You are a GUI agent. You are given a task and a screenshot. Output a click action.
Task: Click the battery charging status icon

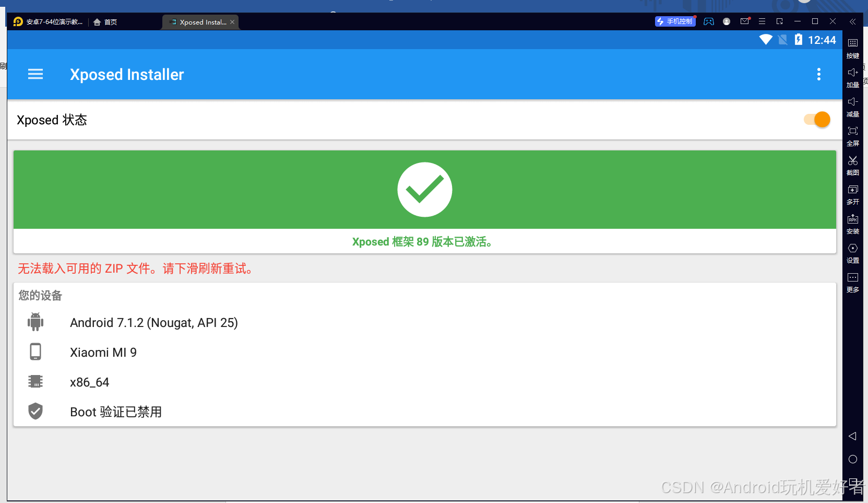tap(798, 40)
